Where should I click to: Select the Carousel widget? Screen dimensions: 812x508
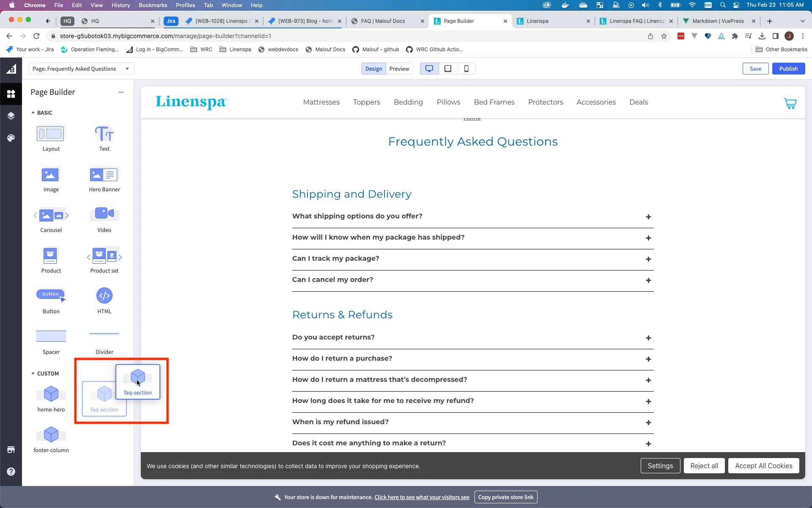coord(51,215)
